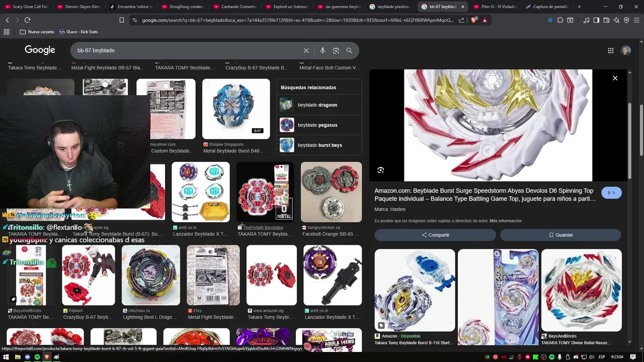The image size is (644, 362).
Task: Open site settings icon beside the URL
Action: click(x=134, y=20)
